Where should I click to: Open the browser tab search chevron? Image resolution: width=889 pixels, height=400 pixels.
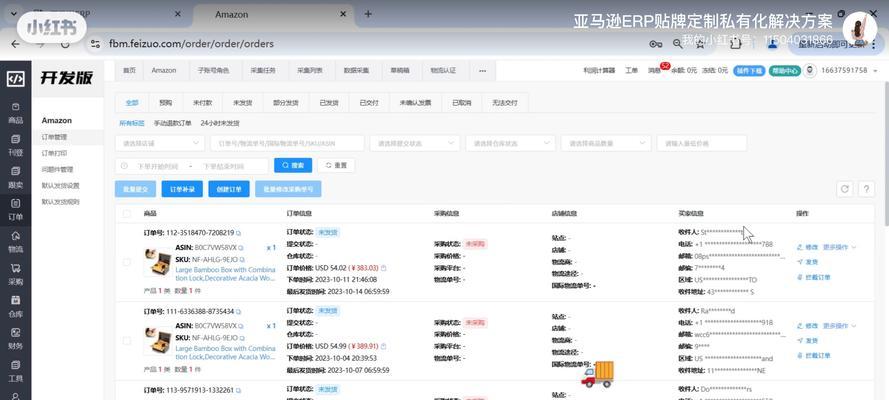pos(14,13)
